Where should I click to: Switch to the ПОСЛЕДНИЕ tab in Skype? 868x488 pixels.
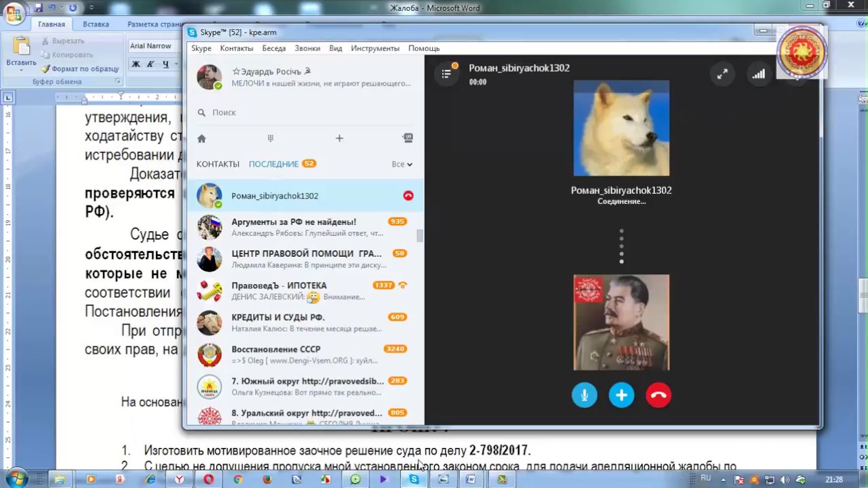pyautogui.click(x=273, y=164)
